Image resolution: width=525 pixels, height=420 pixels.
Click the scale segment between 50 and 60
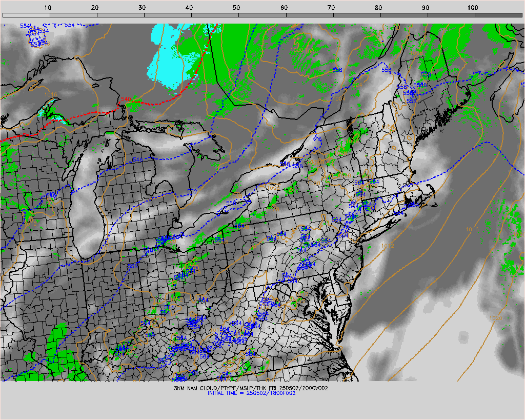[x=262, y=15]
